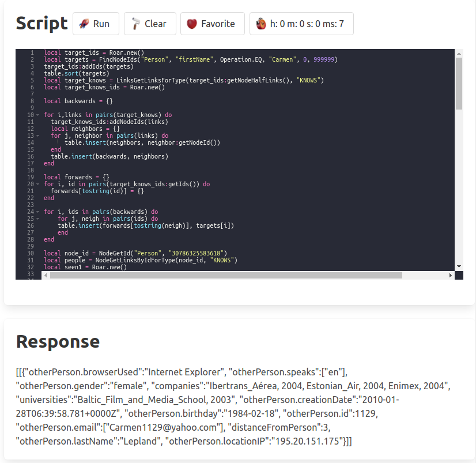476x463 pixels.
Task: Click the red heart Favorite icon
Action: [192, 24]
